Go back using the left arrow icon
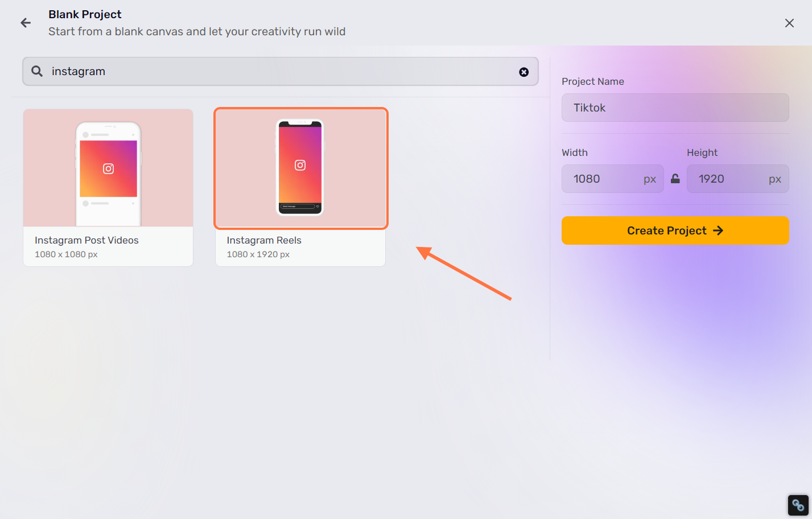Screen dimensions: 812x519 (x=26, y=23)
